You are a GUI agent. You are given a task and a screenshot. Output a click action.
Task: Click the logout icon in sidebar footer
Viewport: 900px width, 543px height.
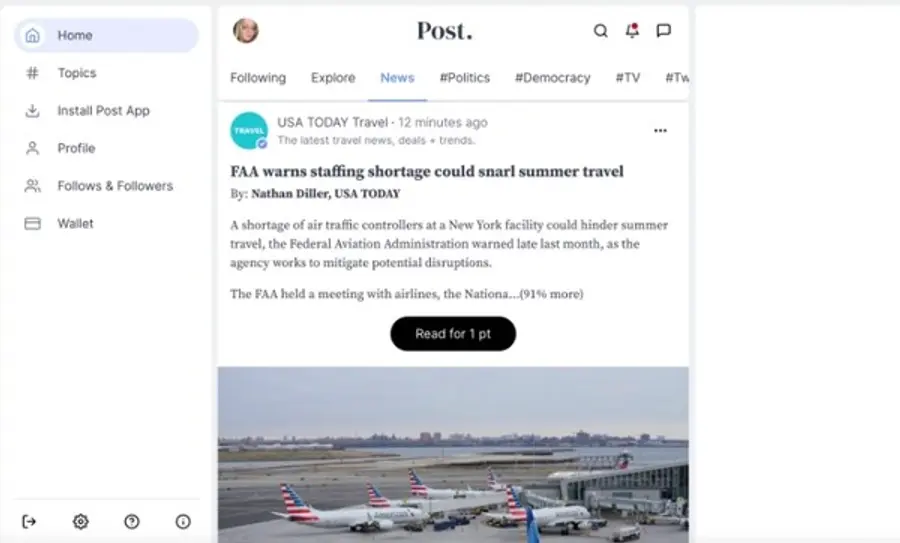pos(28,521)
